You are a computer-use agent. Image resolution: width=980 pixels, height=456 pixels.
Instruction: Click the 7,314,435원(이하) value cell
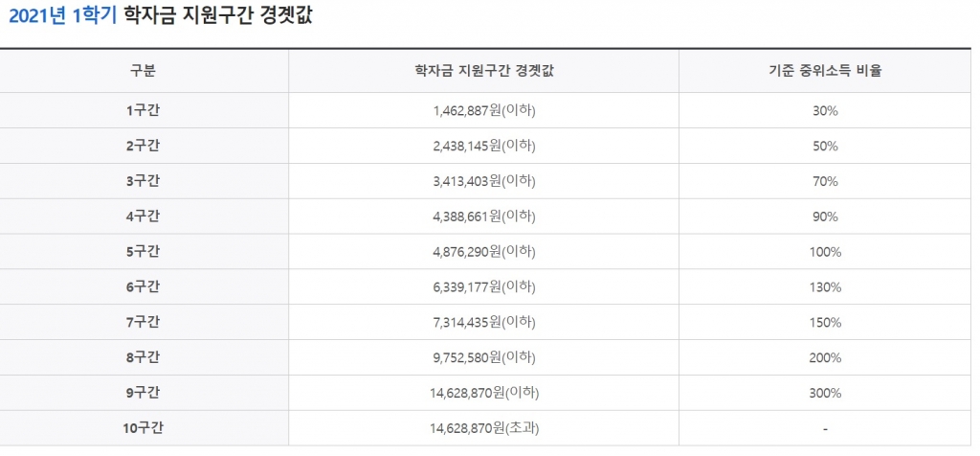point(484,323)
